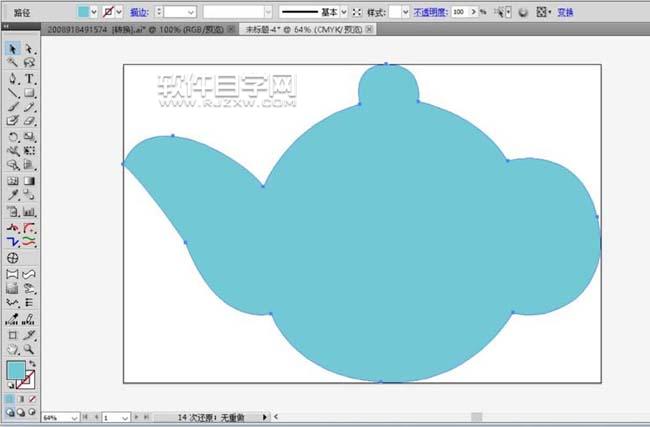
Task: Open the 样式 graphic style dropdown
Action: coord(405,12)
